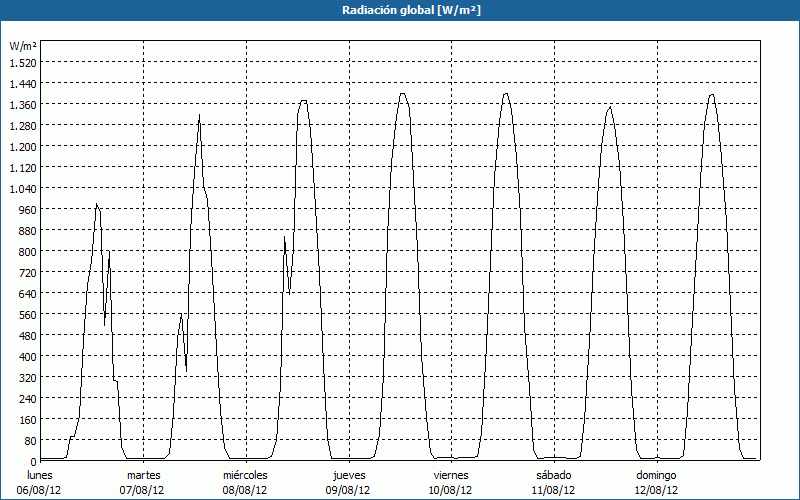Select the 480 y-axis tick label

pyautogui.click(x=24, y=335)
